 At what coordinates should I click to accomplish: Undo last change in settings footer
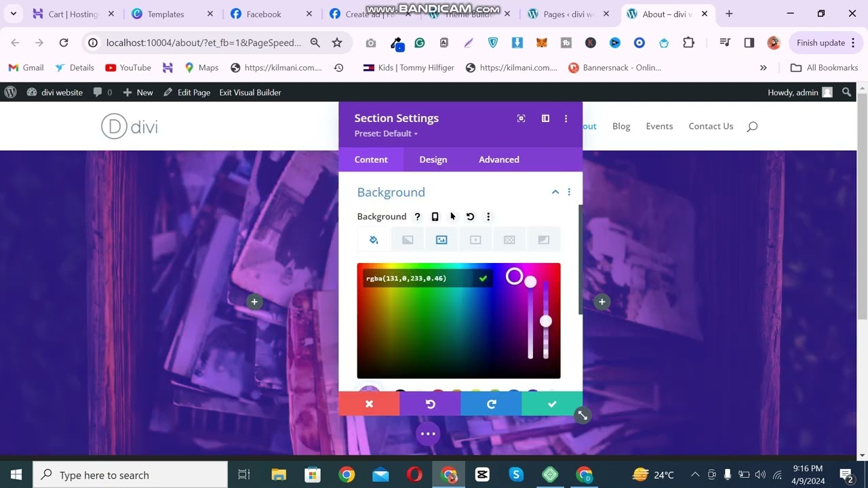click(x=430, y=404)
